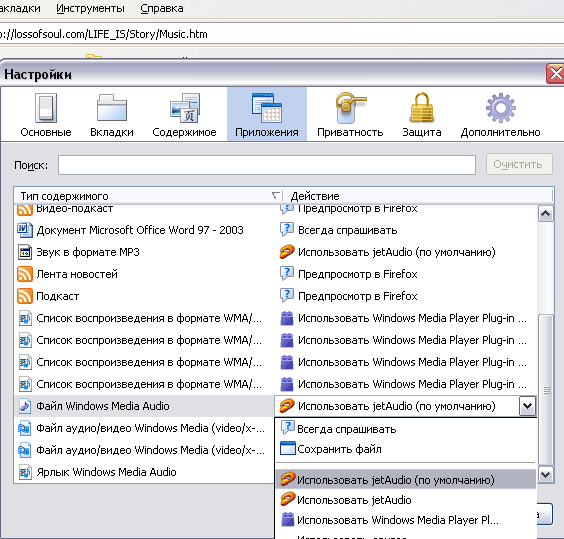Image resolution: width=564 pixels, height=539 pixels.
Task: Select the Приложения settings panel
Action: [267, 114]
